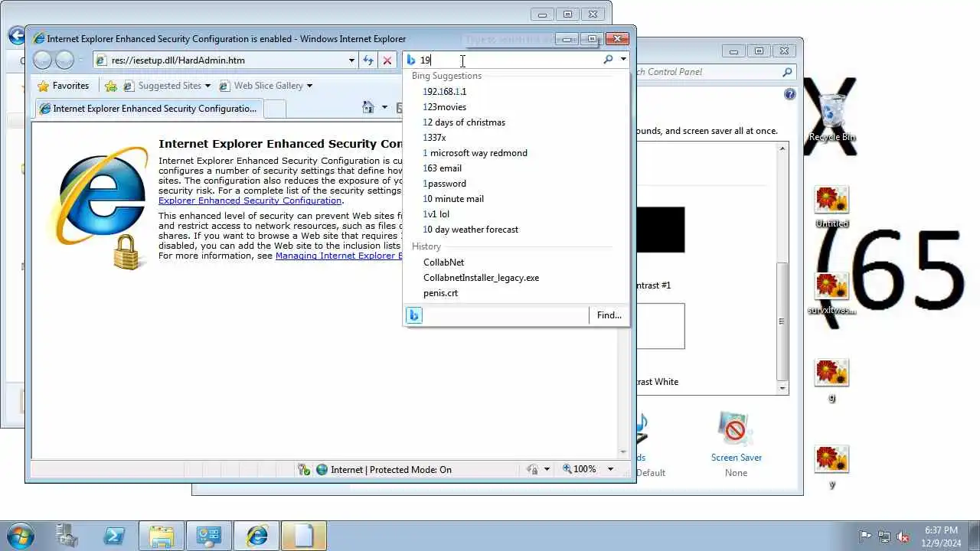
Task: Open Explorer Enhanced Security Configuration link
Action: (250, 201)
